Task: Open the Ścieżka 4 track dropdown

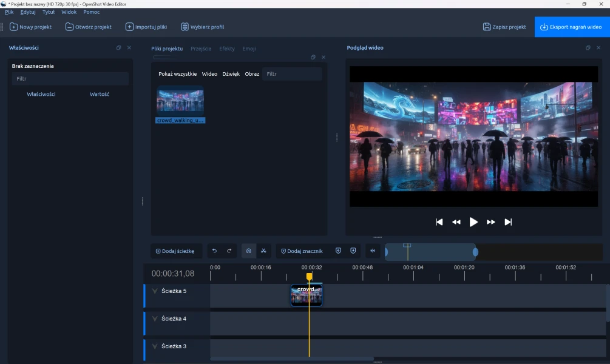Action: click(x=155, y=318)
